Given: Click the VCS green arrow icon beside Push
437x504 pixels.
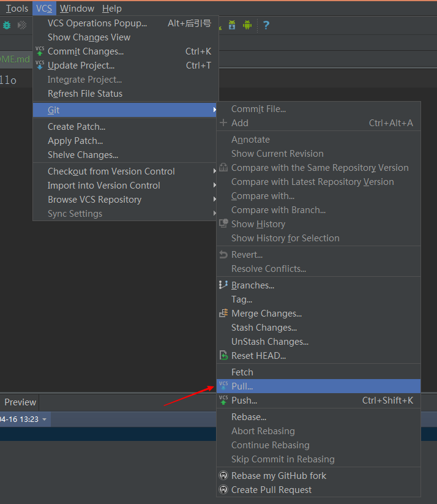Looking at the screenshot, I should click(x=223, y=400).
